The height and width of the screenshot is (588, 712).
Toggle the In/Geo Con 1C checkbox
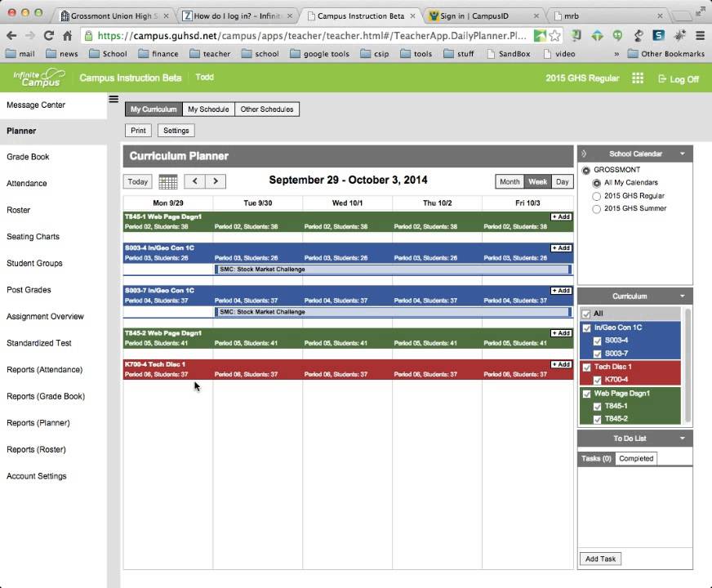(x=587, y=327)
